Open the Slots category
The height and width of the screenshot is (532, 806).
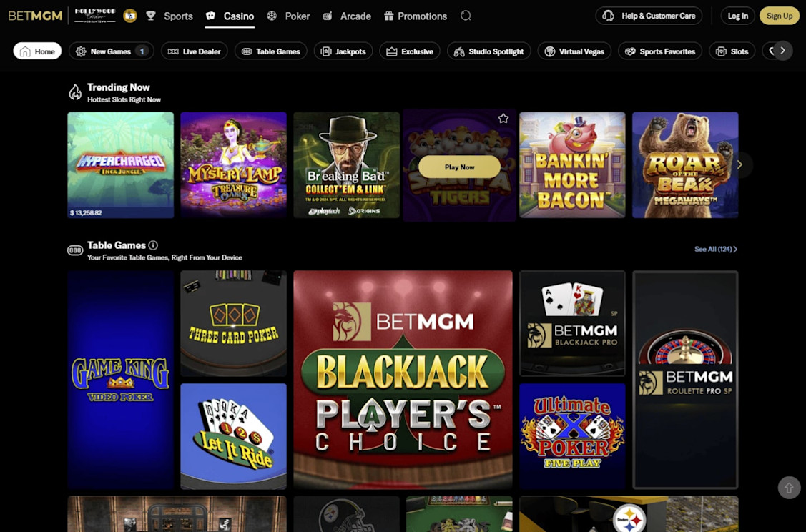[x=732, y=51]
